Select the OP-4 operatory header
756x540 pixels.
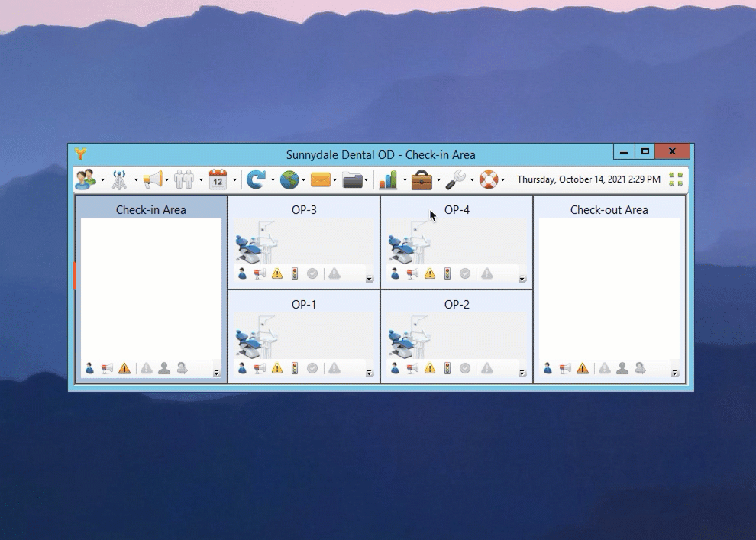click(x=457, y=210)
